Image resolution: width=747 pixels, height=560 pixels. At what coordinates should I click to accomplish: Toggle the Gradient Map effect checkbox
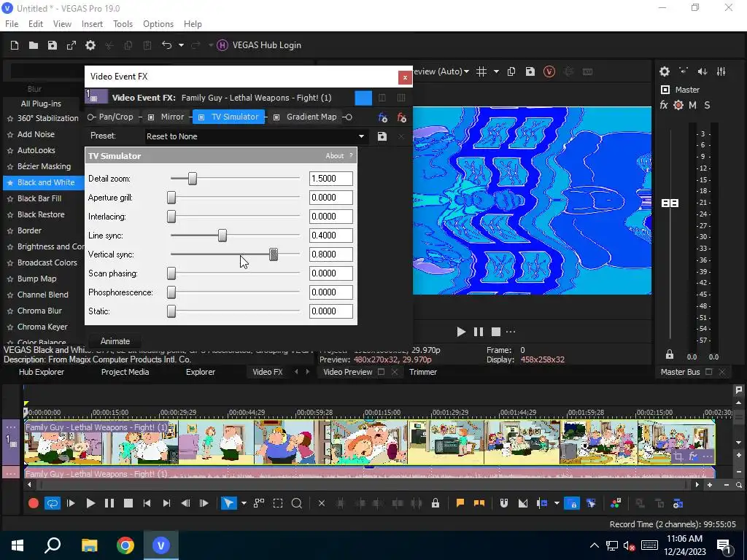coord(276,117)
